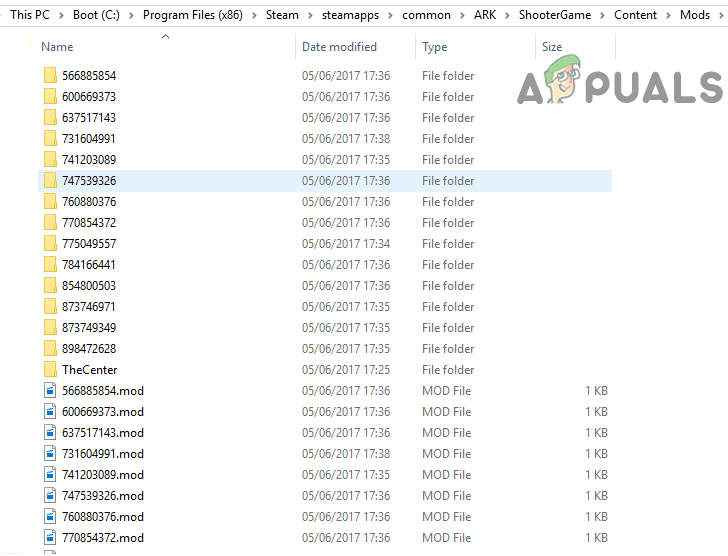
Task: Go to This PC in address bar
Action: click(30, 15)
